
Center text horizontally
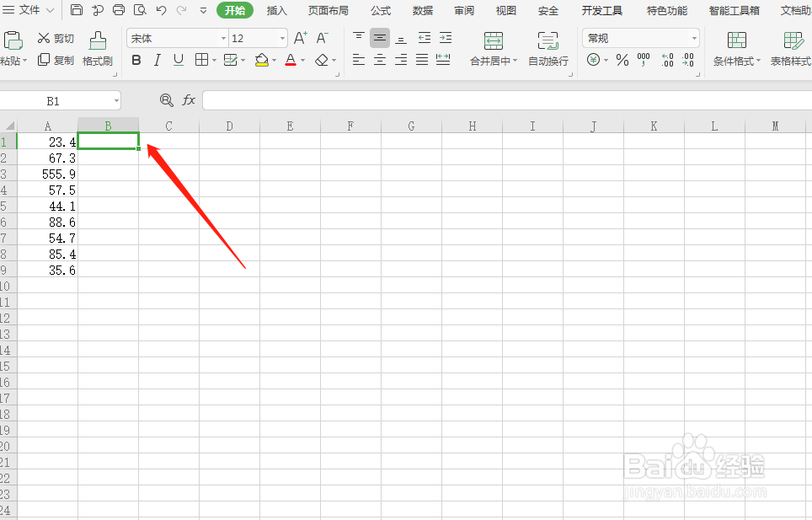pos(380,60)
